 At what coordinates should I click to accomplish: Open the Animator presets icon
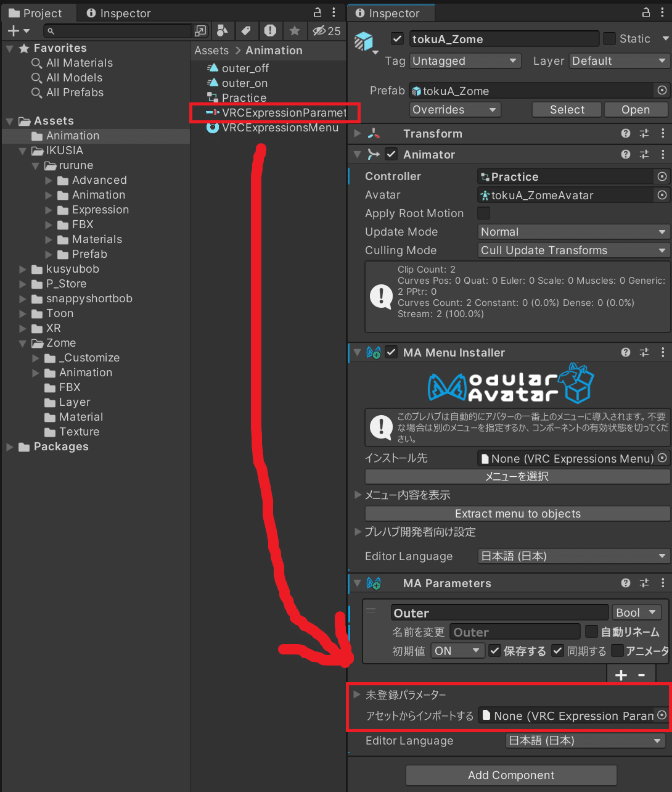[644, 154]
